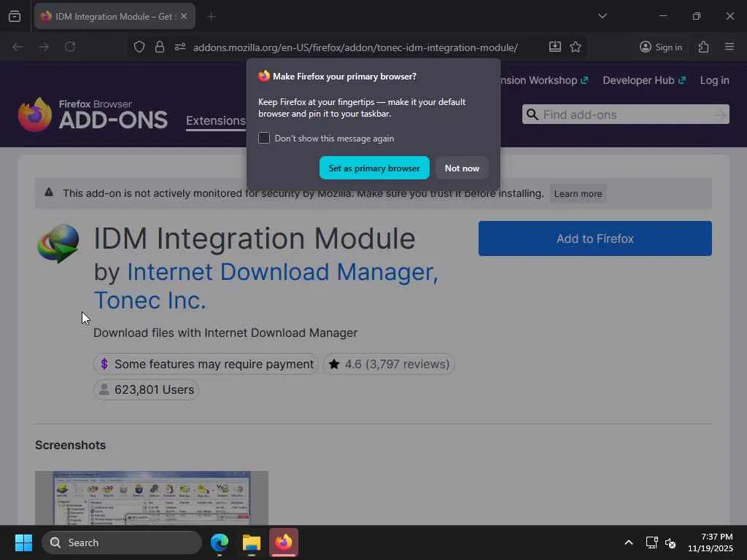Dismiss prompt with Not now
Screen dimensions: 747x560
click(x=462, y=168)
